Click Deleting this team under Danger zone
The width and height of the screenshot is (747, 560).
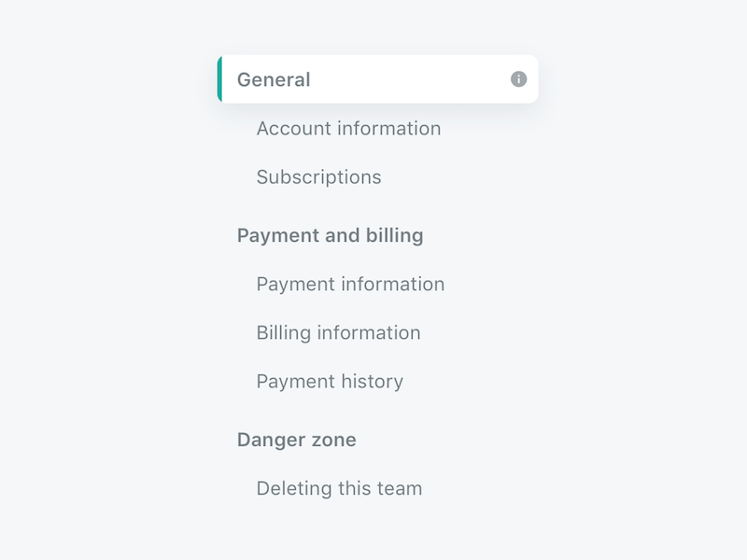tap(339, 488)
